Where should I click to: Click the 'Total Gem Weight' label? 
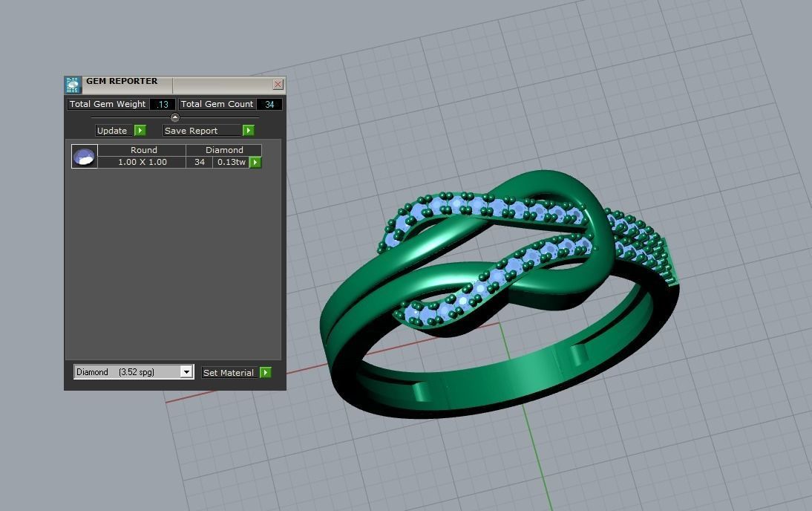[x=108, y=104]
